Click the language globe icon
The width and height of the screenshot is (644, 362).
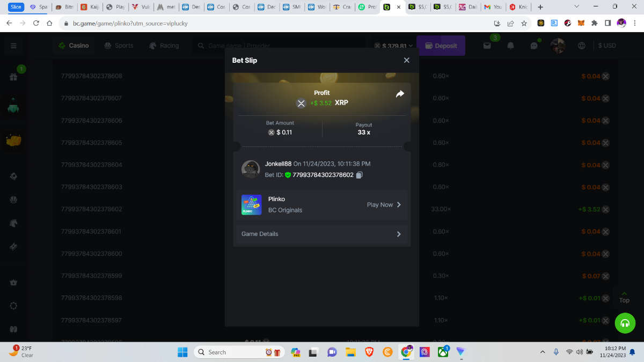click(x=581, y=46)
